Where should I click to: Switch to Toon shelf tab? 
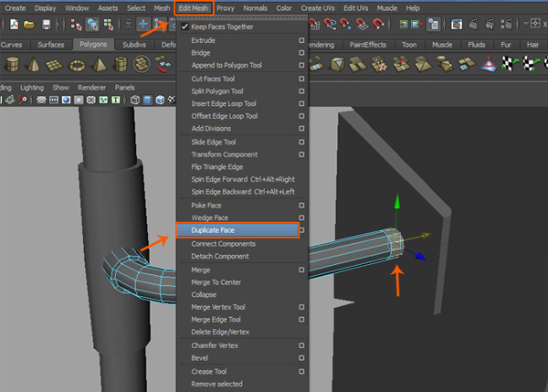pos(409,45)
